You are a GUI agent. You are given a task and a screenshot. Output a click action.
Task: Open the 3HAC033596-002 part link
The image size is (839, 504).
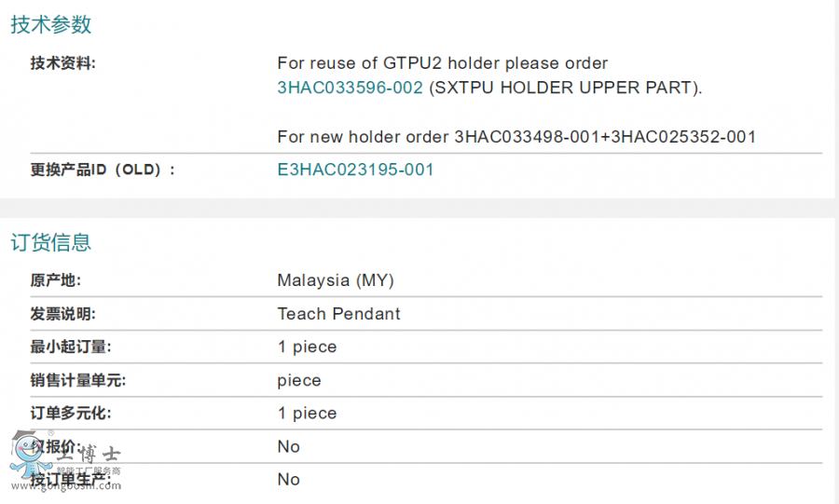pos(350,88)
